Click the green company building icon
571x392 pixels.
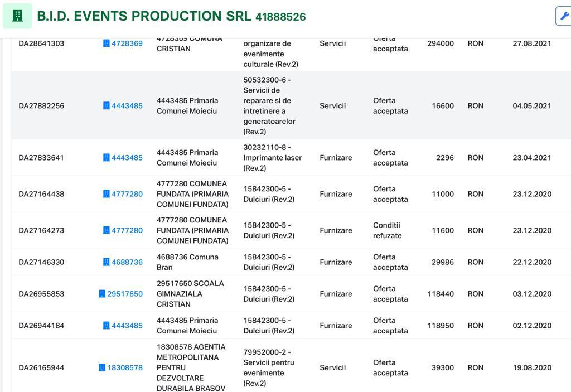pyautogui.click(x=17, y=16)
